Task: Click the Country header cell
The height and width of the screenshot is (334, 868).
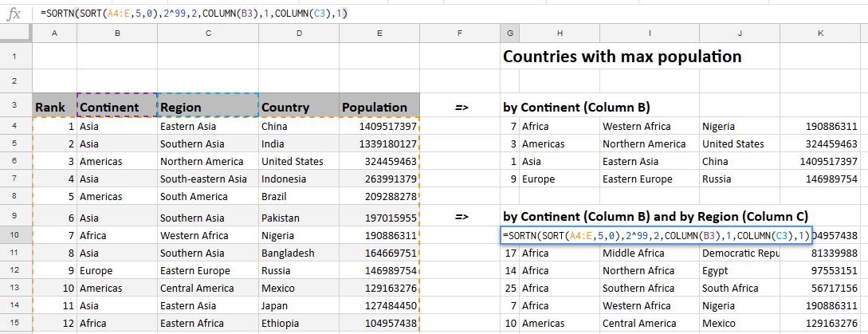Action: point(299,107)
